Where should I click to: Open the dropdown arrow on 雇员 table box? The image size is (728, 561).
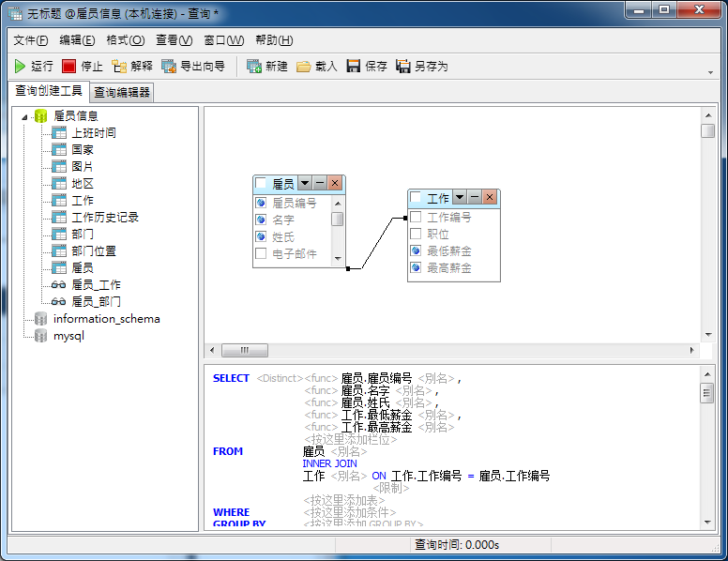click(304, 184)
